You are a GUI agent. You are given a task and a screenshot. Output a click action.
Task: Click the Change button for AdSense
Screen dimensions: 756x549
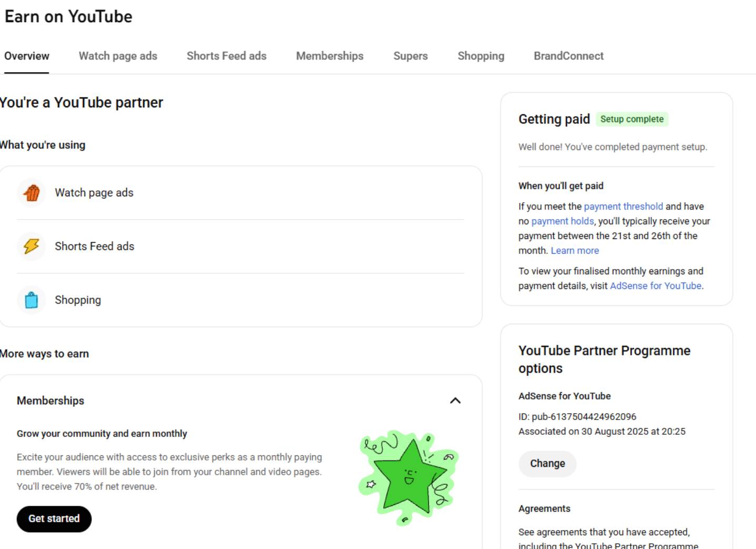point(547,464)
